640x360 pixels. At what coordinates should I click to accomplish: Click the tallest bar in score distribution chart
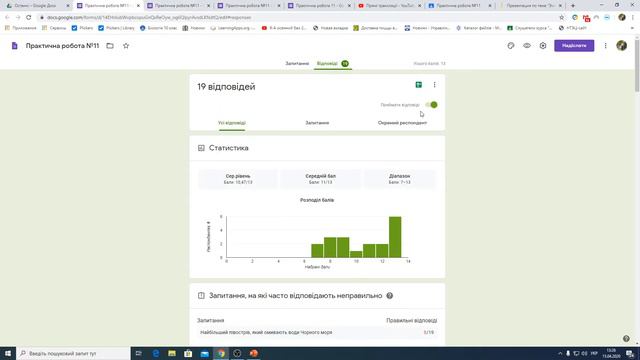click(x=395, y=237)
